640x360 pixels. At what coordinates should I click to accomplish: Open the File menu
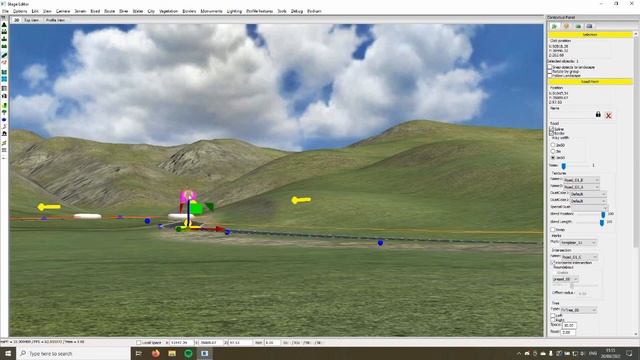(x=5, y=11)
